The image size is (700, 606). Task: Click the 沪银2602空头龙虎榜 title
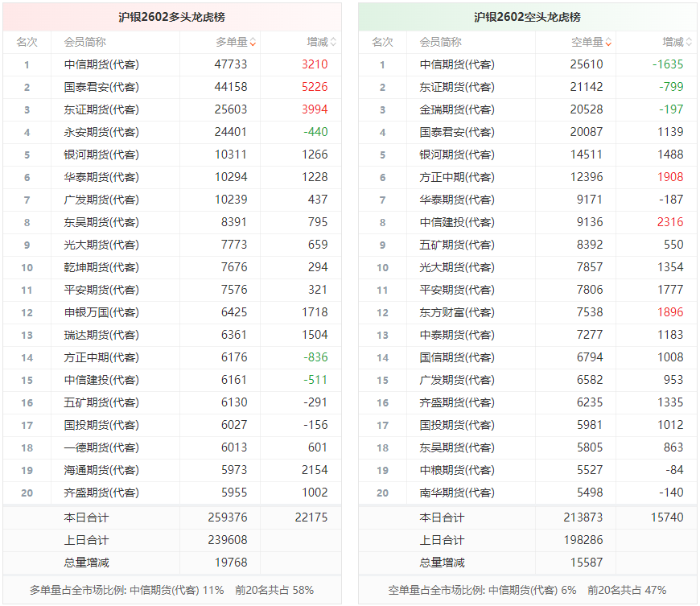[527, 17]
